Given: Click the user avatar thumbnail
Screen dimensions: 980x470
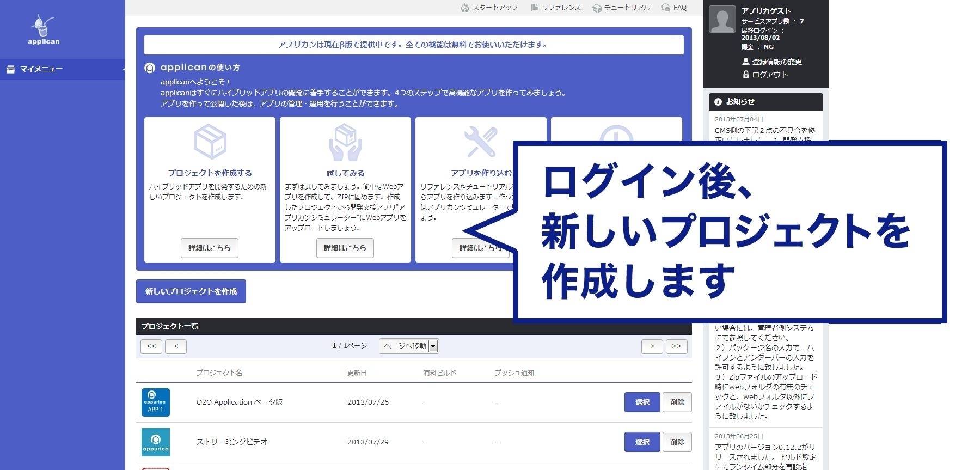Looking at the screenshot, I should tap(722, 19).
